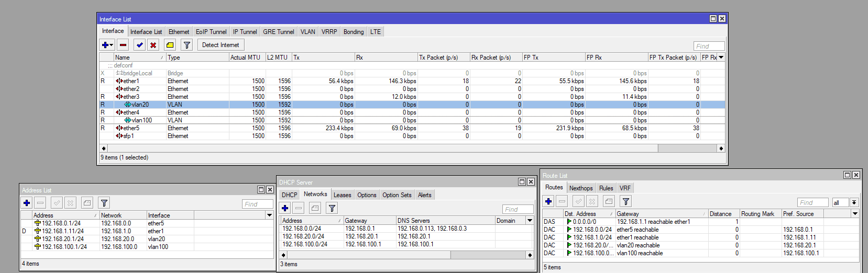Screen dimensions: 868x273
Task: Disable selected interface with red X icon
Action: [153, 45]
